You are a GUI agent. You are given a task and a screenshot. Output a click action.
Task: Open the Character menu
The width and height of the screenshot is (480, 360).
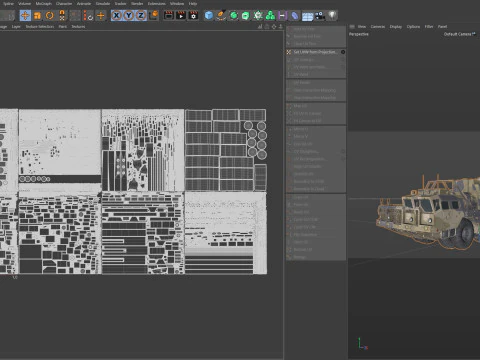64,4
